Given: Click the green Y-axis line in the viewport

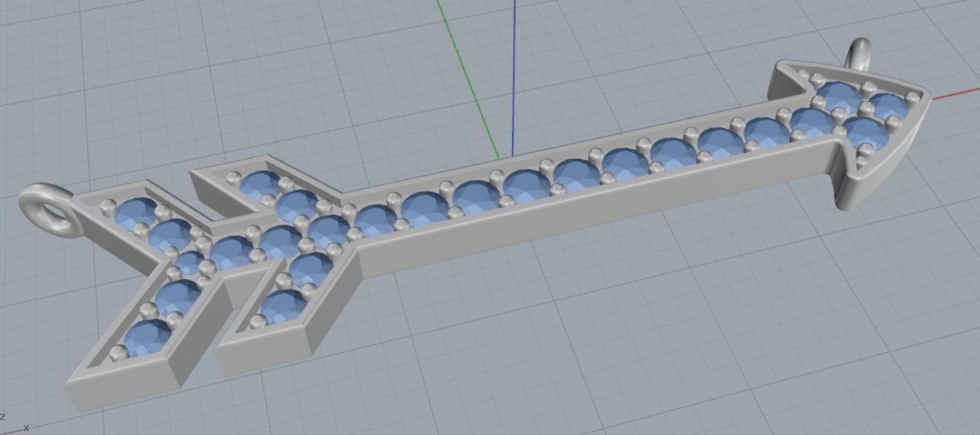Looking at the screenshot, I should [469, 79].
